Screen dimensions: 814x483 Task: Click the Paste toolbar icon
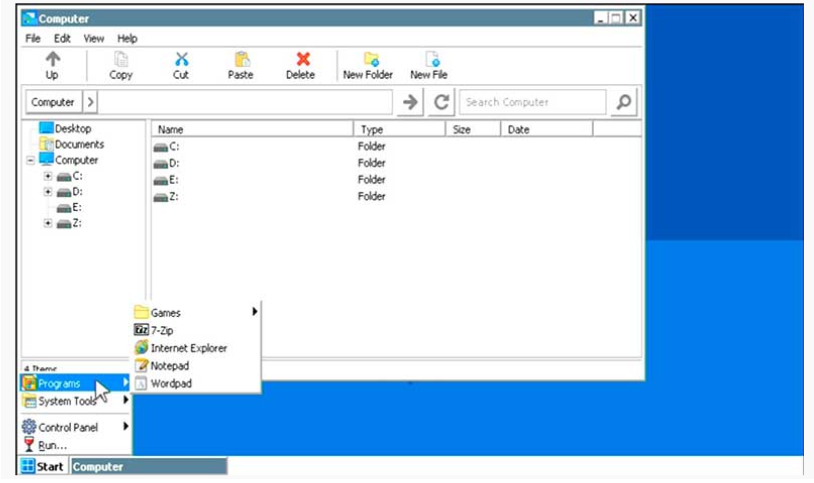240,60
